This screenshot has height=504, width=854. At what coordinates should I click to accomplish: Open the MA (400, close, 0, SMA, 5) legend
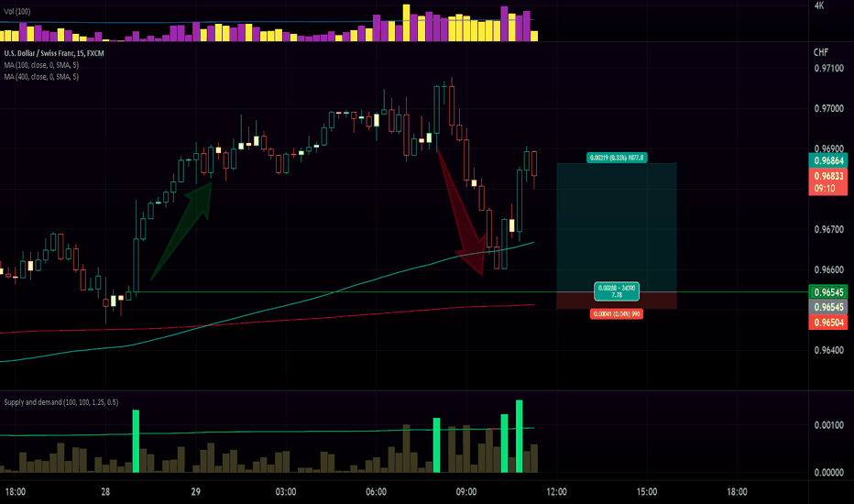(41, 77)
